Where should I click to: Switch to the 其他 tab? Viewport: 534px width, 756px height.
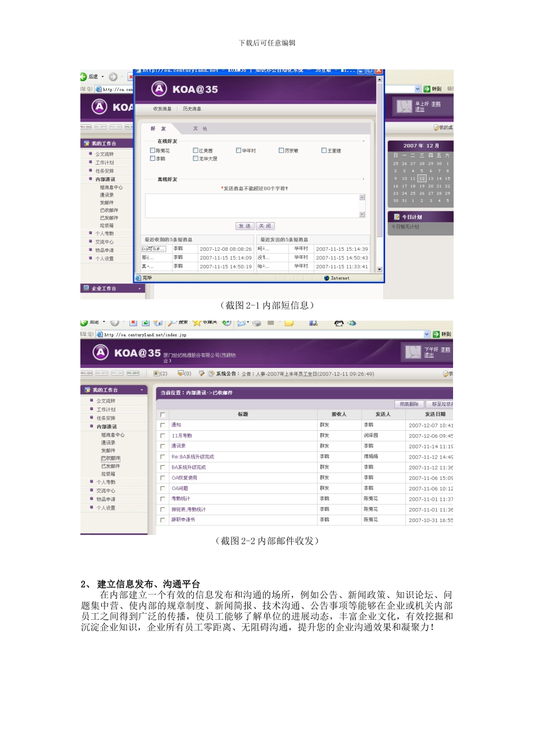pos(200,129)
